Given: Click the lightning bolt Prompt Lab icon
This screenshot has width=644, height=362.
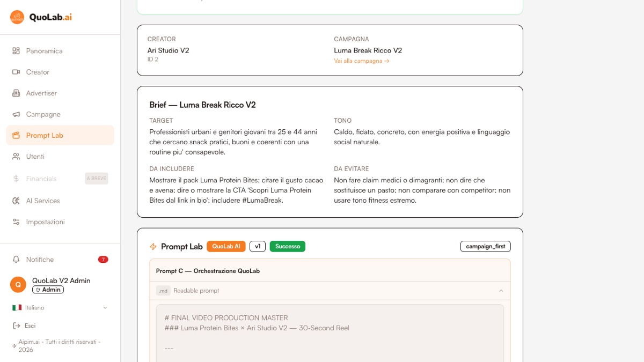Looking at the screenshot, I should (153, 247).
